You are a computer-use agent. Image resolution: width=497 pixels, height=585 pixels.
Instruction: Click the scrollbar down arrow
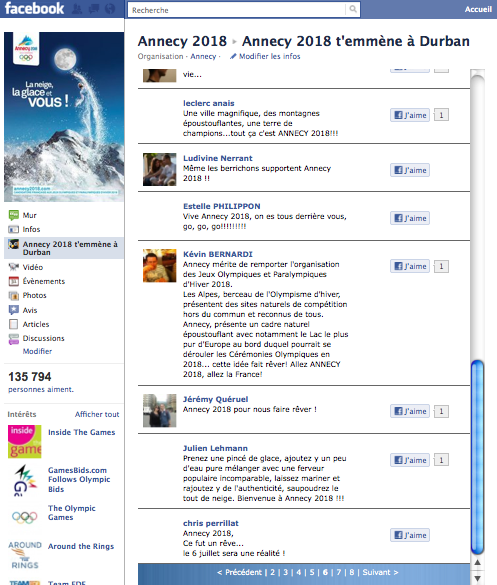click(477, 578)
